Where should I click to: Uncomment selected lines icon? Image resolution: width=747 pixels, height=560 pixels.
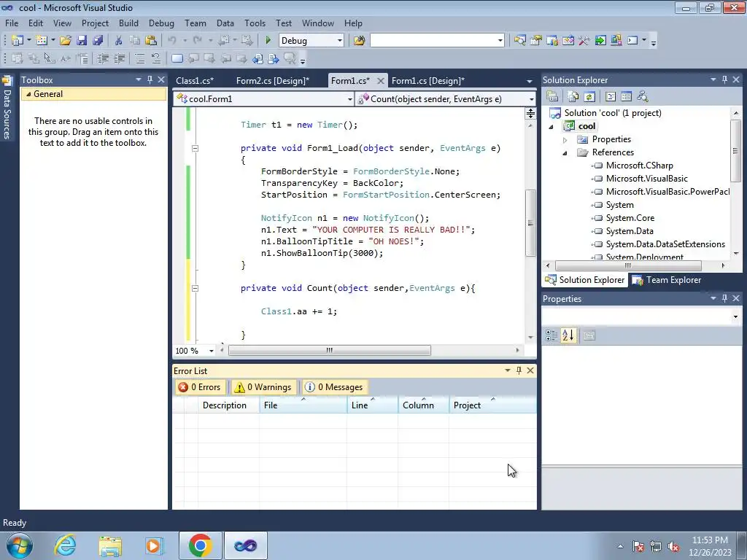coord(156,58)
